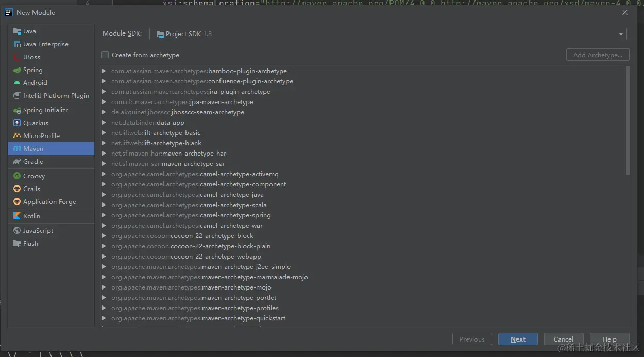
Task: Click the Groovy icon
Action: (x=17, y=176)
